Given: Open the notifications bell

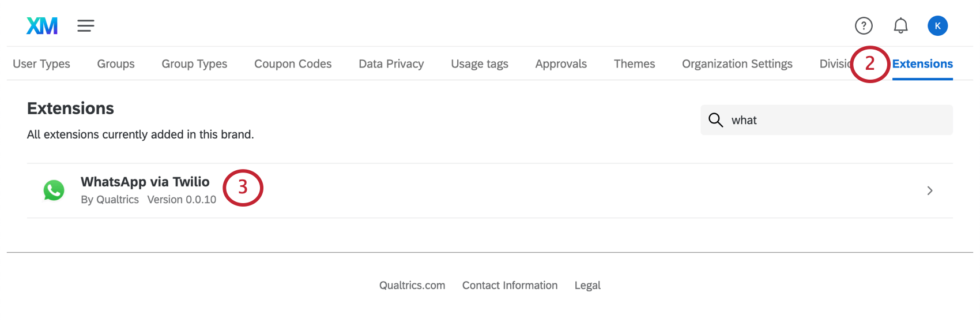Looking at the screenshot, I should point(900,26).
